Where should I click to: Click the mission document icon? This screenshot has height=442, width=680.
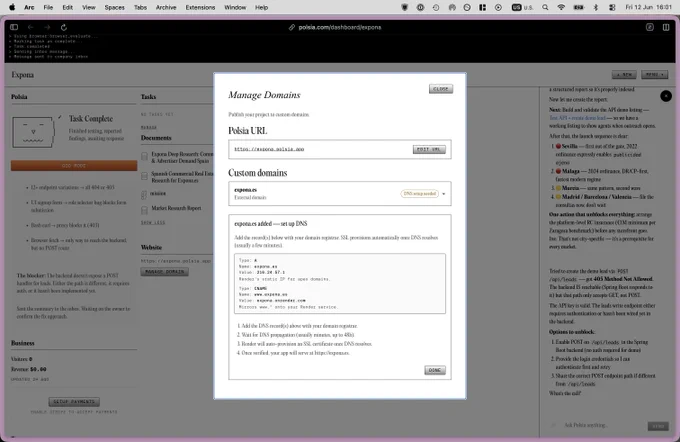point(144,195)
